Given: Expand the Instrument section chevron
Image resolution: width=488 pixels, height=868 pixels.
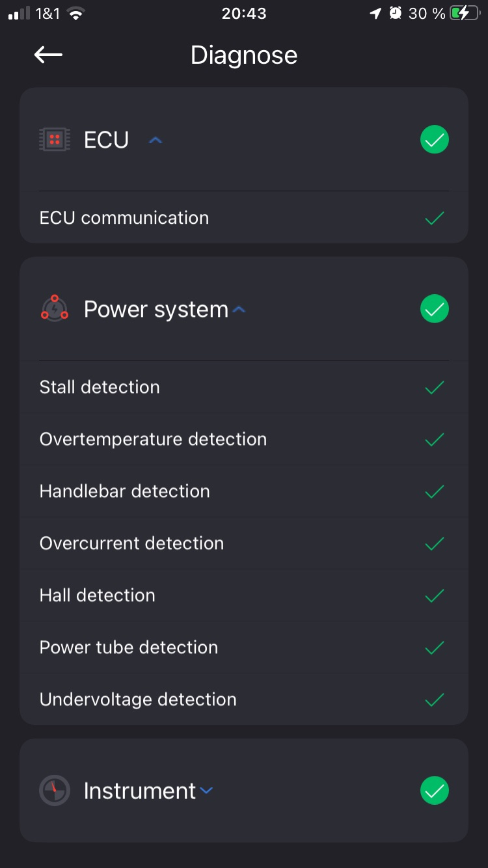Looking at the screenshot, I should click(x=206, y=791).
